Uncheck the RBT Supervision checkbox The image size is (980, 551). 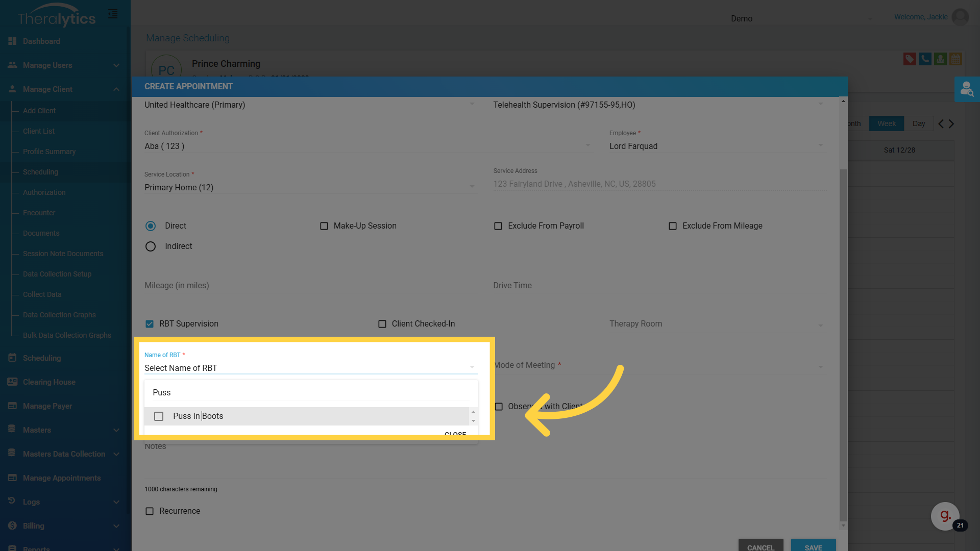click(150, 324)
